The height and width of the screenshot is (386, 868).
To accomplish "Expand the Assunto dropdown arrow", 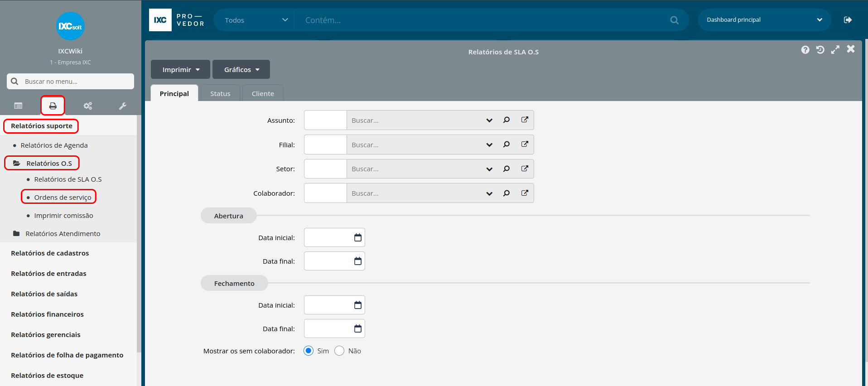I will pos(489,121).
